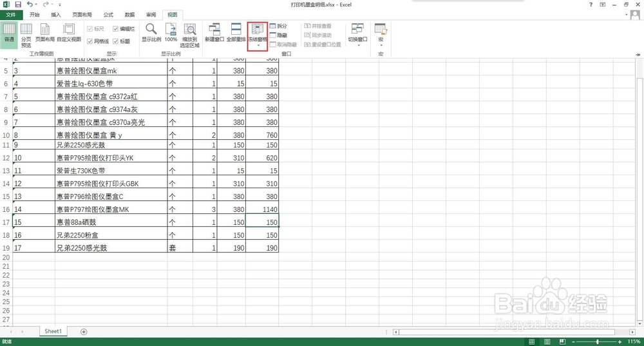Add a new sheet with plus button

[84, 332]
